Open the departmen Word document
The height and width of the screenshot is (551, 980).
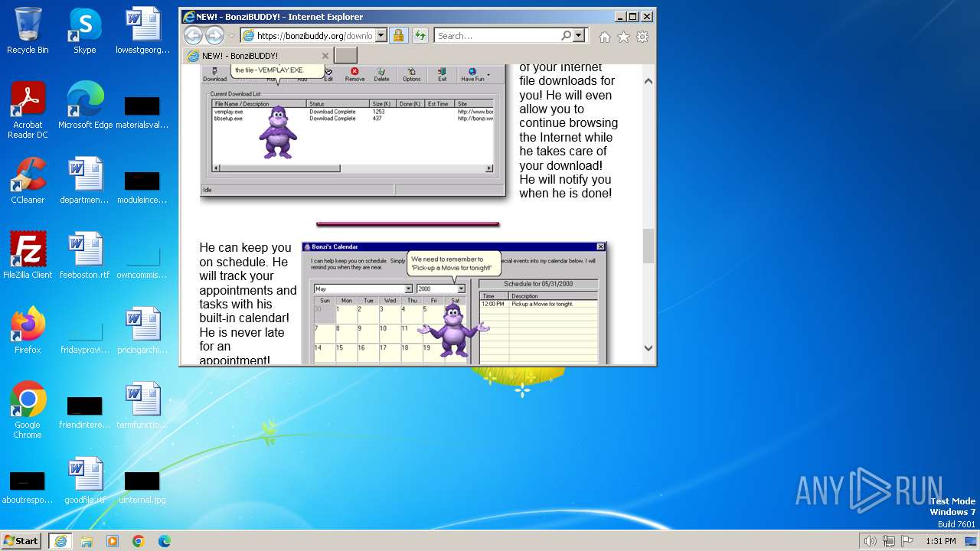(x=84, y=180)
